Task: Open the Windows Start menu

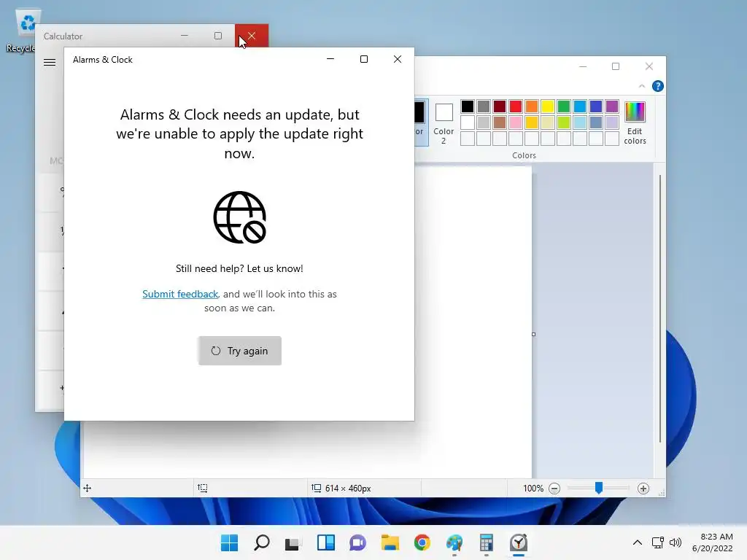Action: (230, 542)
